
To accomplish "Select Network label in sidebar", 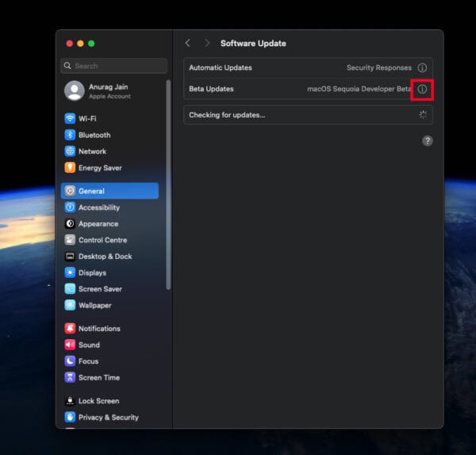I will 92,151.
